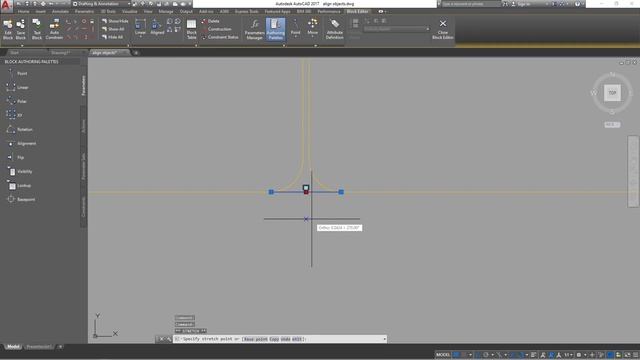Click the Construction geometry button
Screen dimensions: 640x360
click(216, 29)
